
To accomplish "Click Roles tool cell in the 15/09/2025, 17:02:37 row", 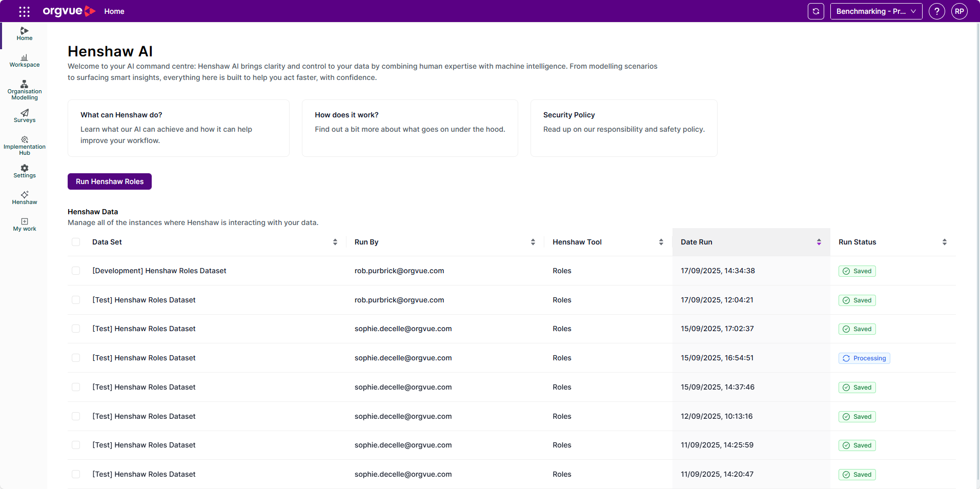I will pyautogui.click(x=562, y=329).
